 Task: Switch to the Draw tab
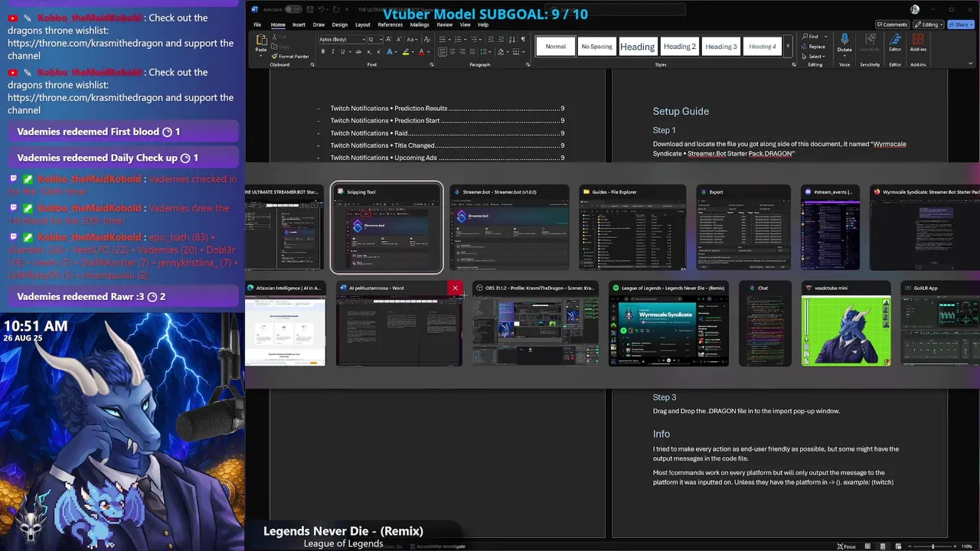pos(318,24)
